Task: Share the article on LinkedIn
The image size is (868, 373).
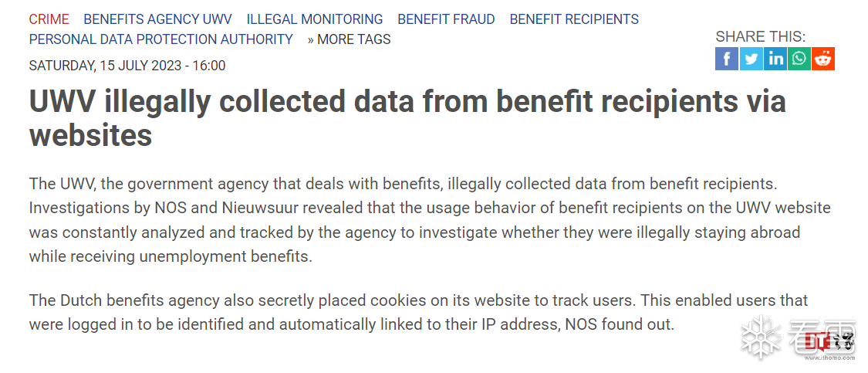Action: [x=775, y=59]
